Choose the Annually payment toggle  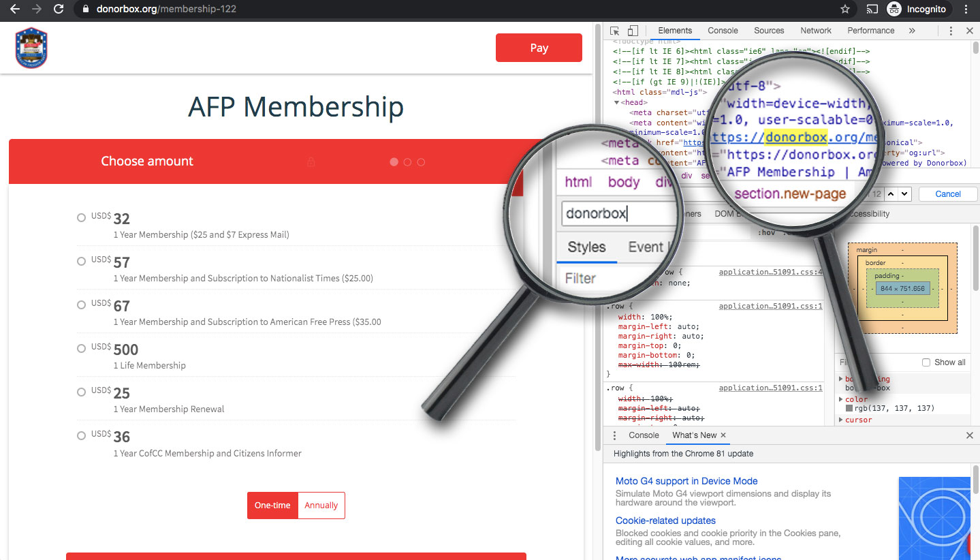click(321, 505)
